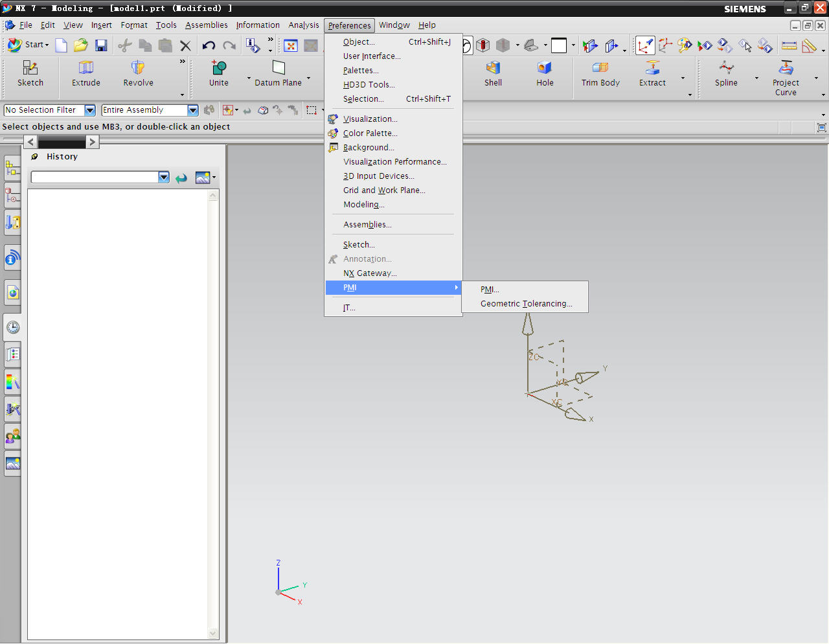Screen dimensions: 829x644
Task: Expand the feature toolbar overflow chevron
Action: pos(182,62)
